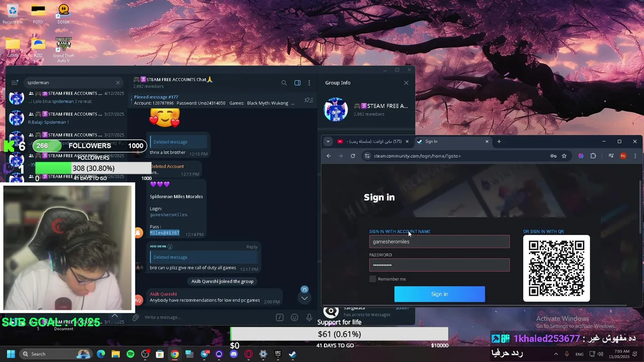This screenshot has width=644, height=362.
Task: Go back in Chrome
Action: pos(329,156)
